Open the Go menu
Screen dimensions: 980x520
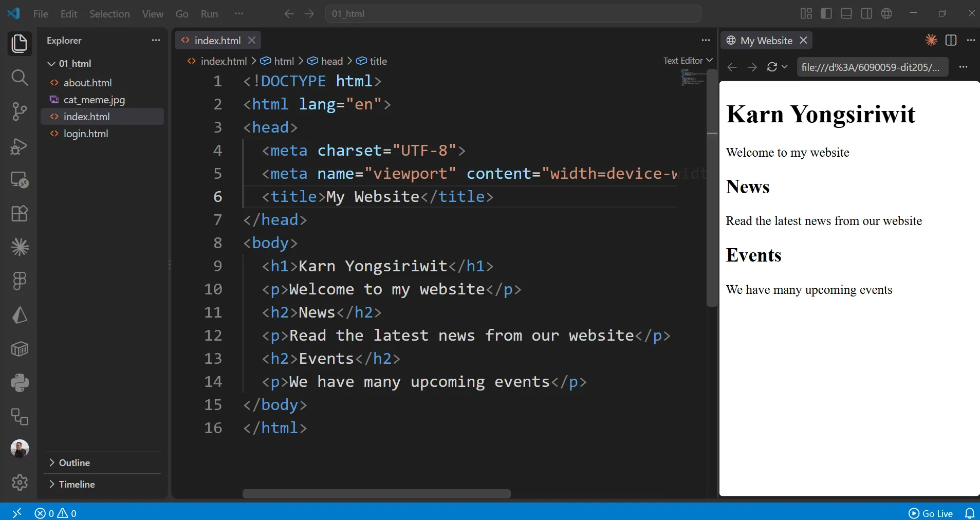point(182,14)
